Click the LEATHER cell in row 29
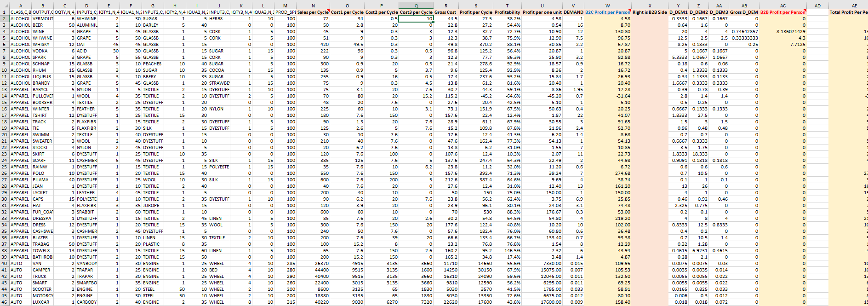This screenshot has height=306, width=868. [87, 193]
